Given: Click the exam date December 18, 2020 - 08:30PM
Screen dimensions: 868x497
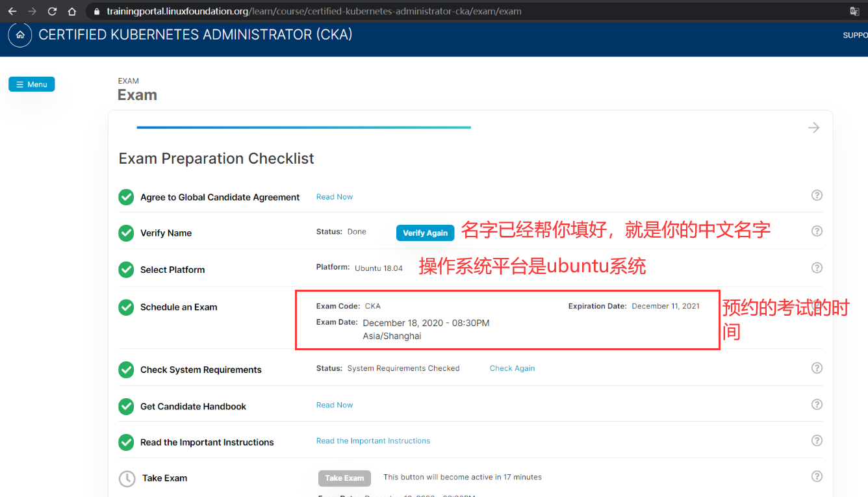Looking at the screenshot, I should pyautogui.click(x=426, y=323).
